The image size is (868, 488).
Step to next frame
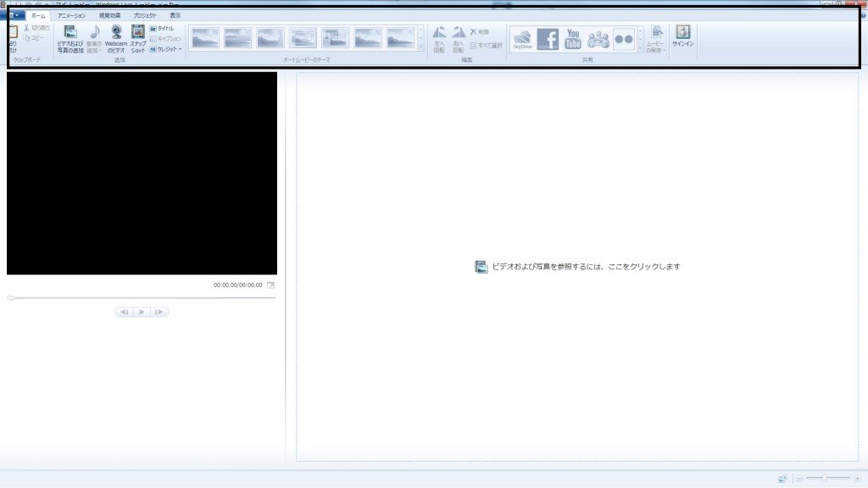coord(159,312)
